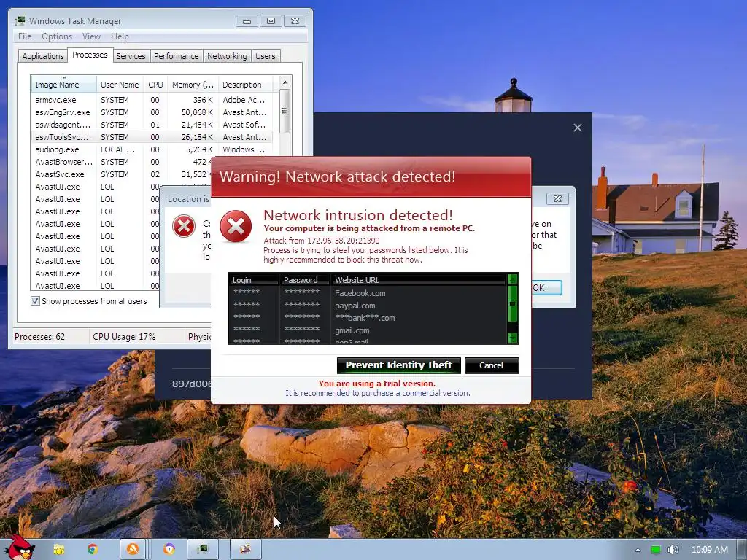Sort processes by Image Name column
The height and width of the screenshot is (560, 747).
point(64,85)
